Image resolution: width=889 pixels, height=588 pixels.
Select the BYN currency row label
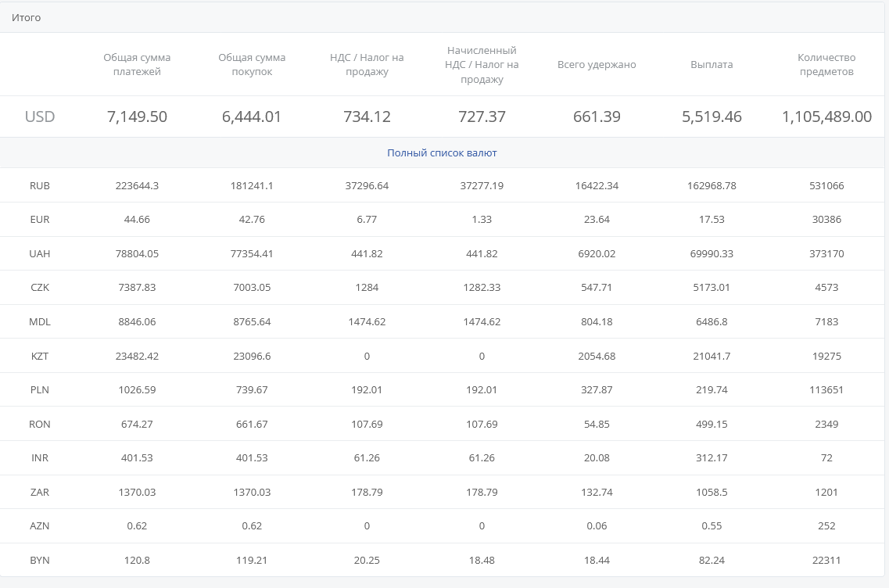(x=40, y=561)
